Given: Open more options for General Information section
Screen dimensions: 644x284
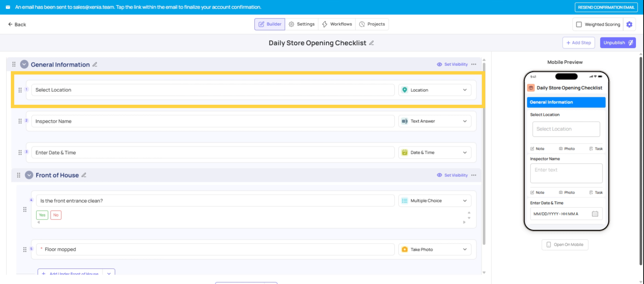Looking at the screenshot, I should point(474,64).
